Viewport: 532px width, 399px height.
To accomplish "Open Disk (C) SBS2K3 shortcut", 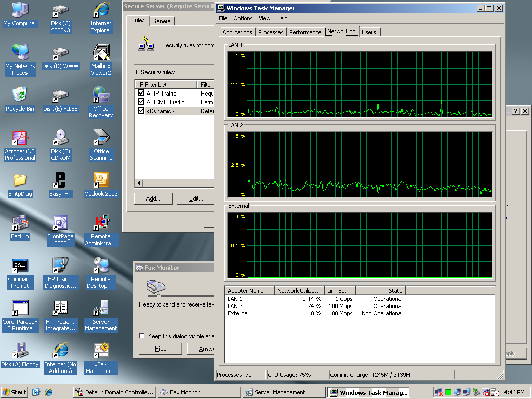I will click(x=60, y=19).
